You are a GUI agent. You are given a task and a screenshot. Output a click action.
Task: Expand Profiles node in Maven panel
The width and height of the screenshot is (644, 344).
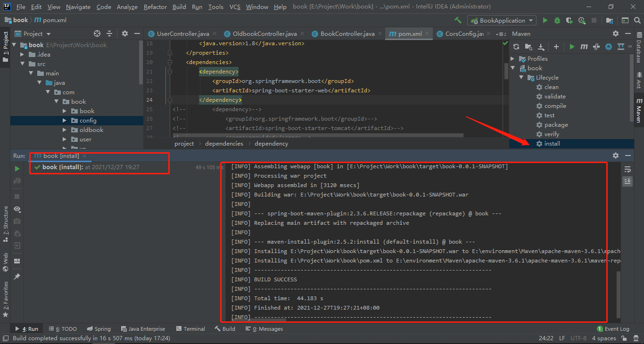tap(513, 58)
